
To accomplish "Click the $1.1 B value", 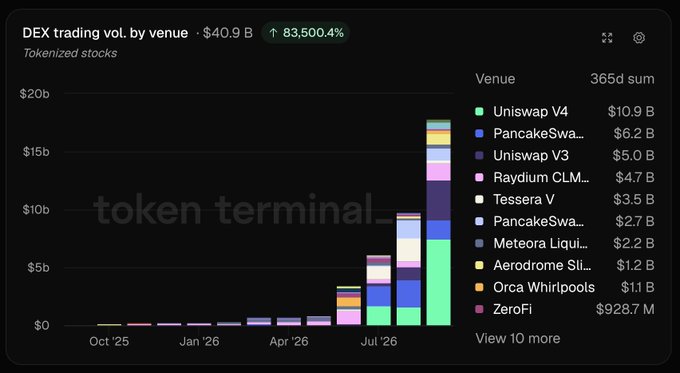I will [638, 287].
